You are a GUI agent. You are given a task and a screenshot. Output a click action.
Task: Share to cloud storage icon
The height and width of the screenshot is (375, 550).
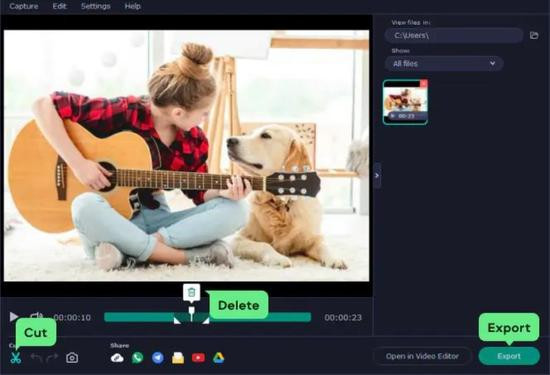(117, 358)
